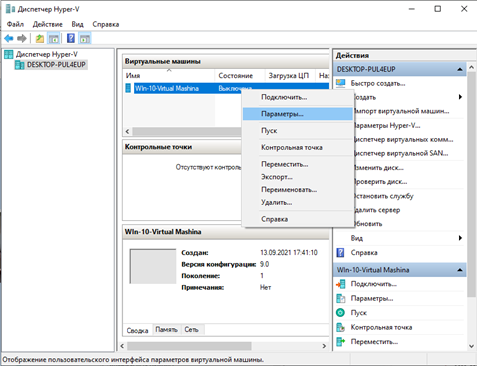Expand the Вид submenu arrow in Actions
Image resolution: width=477 pixels, height=366 pixels.
click(460, 238)
